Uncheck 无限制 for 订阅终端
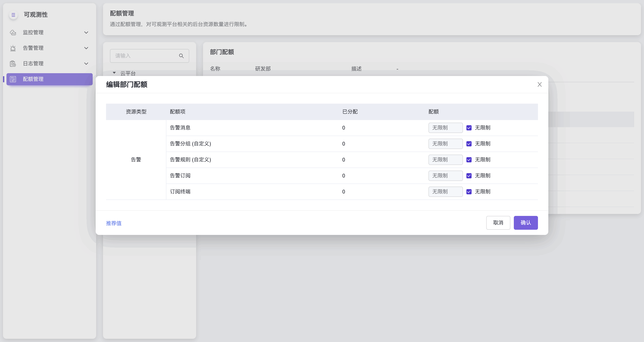 pyautogui.click(x=469, y=192)
